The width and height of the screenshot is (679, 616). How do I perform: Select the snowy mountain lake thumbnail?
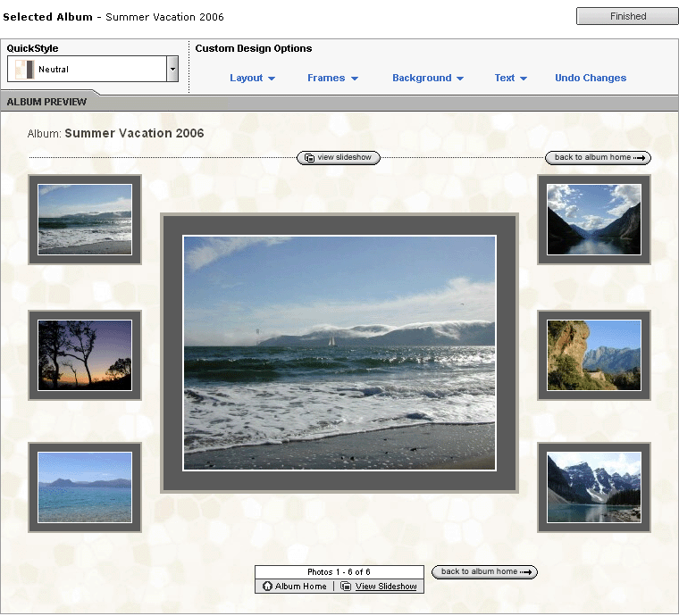pos(594,487)
